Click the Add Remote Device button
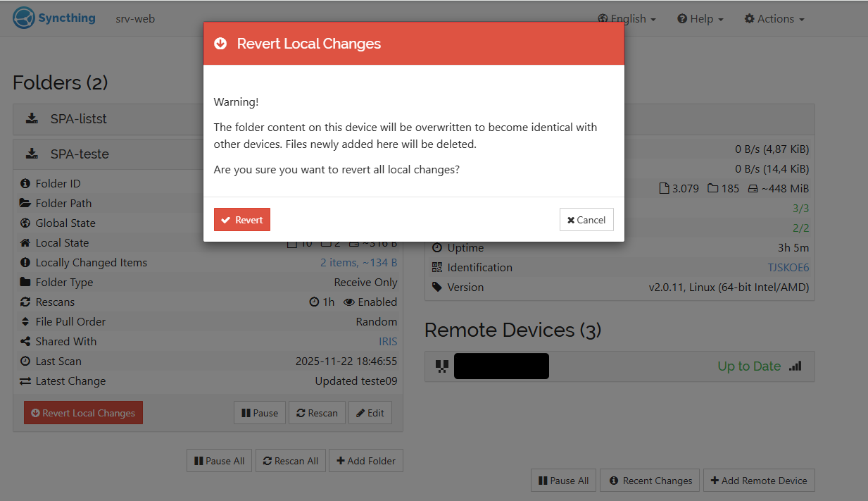Image resolution: width=868 pixels, height=501 pixels. pos(758,481)
